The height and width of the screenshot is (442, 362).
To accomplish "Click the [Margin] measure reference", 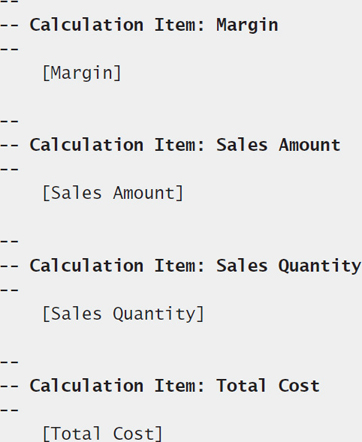I will click(x=82, y=73).
